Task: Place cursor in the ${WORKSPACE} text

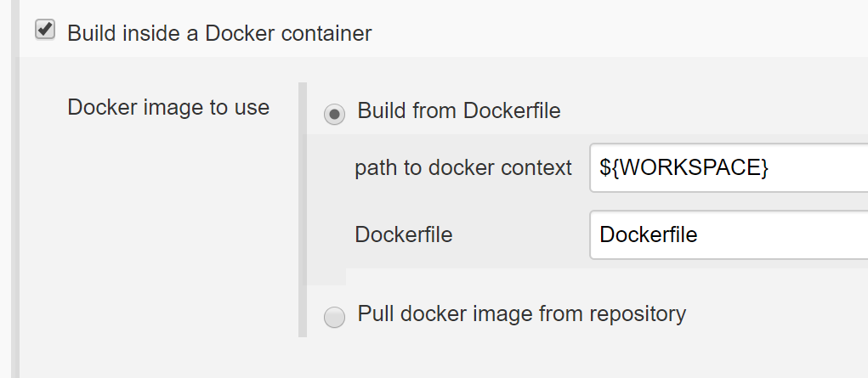Action: pos(684,168)
